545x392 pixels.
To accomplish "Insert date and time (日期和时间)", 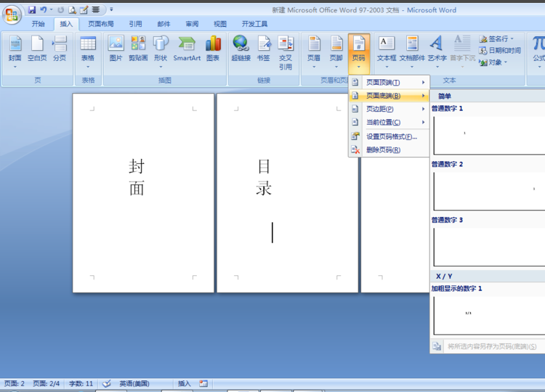I will (x=500, y=50).
